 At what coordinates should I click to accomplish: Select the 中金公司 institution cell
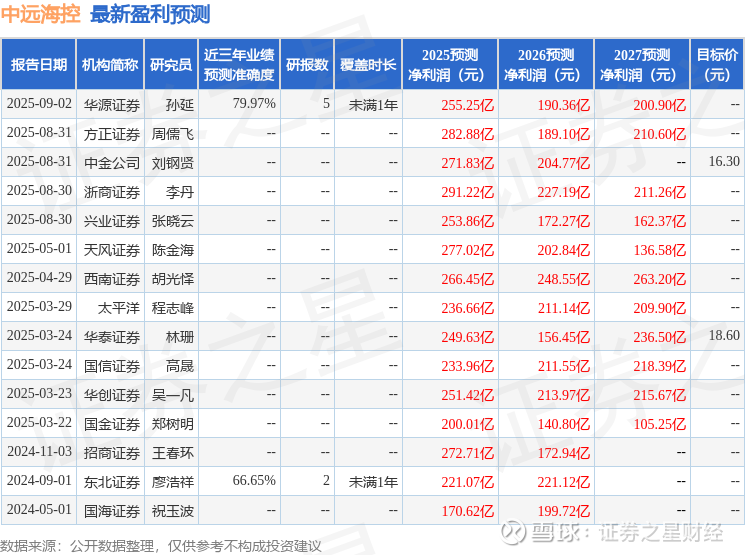(x=112, y=163)
